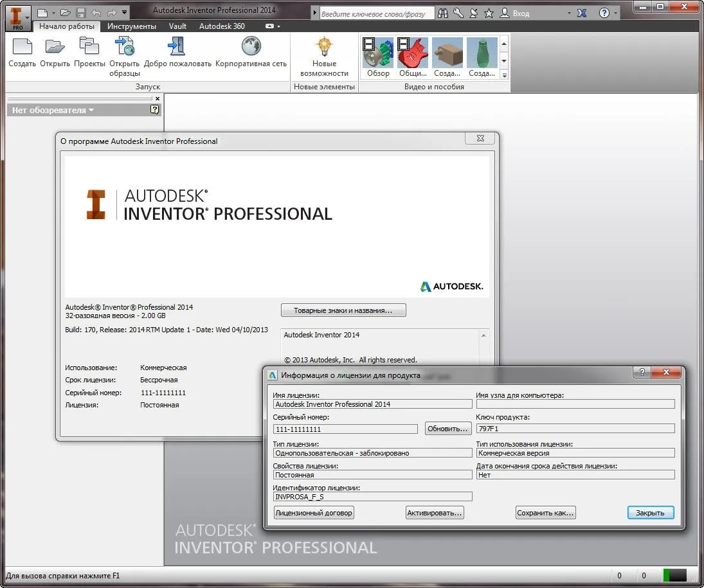Click the Обновить serial number button

click(447, 429)
